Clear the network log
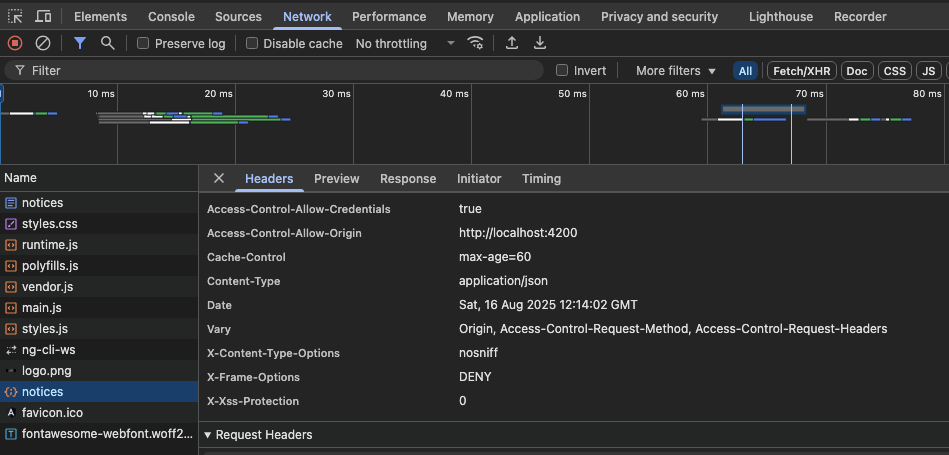Image resolution: width=949 pixels, height=455 pixels. click(43, 43)
